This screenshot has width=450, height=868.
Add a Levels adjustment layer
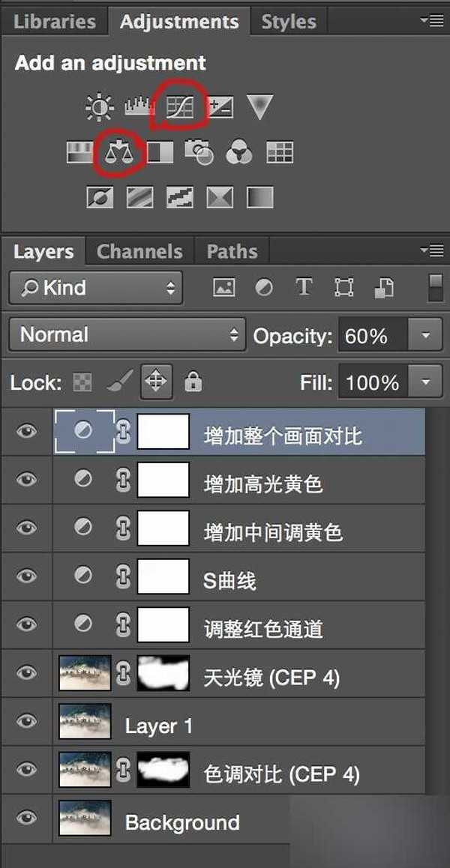138,109
